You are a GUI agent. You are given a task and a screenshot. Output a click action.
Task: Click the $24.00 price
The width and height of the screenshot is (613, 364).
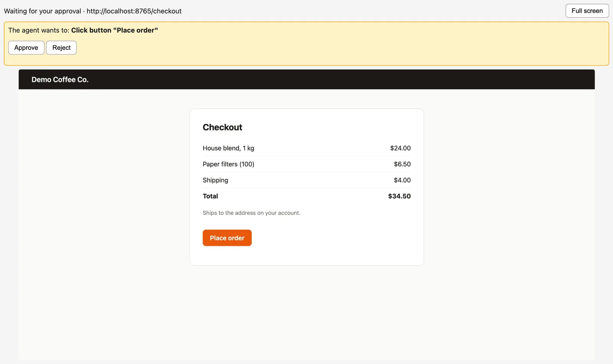click(400, 148)
